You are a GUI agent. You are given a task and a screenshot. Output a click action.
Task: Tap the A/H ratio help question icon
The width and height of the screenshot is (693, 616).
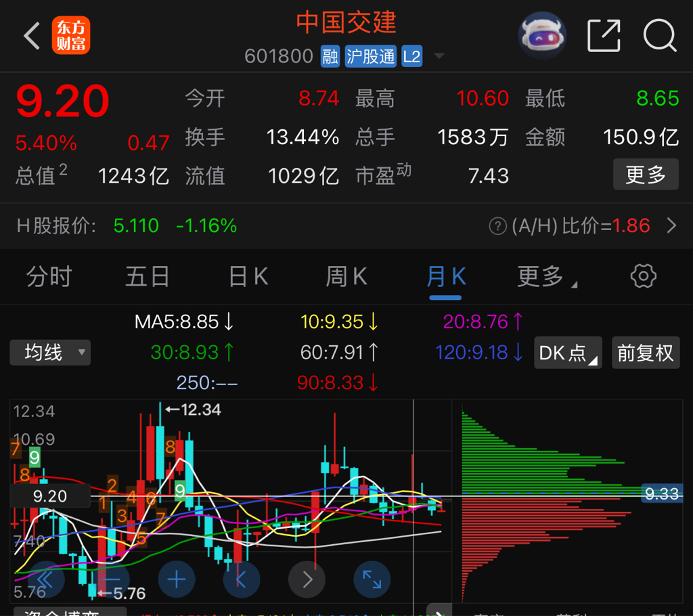click(x=497, y=226)
